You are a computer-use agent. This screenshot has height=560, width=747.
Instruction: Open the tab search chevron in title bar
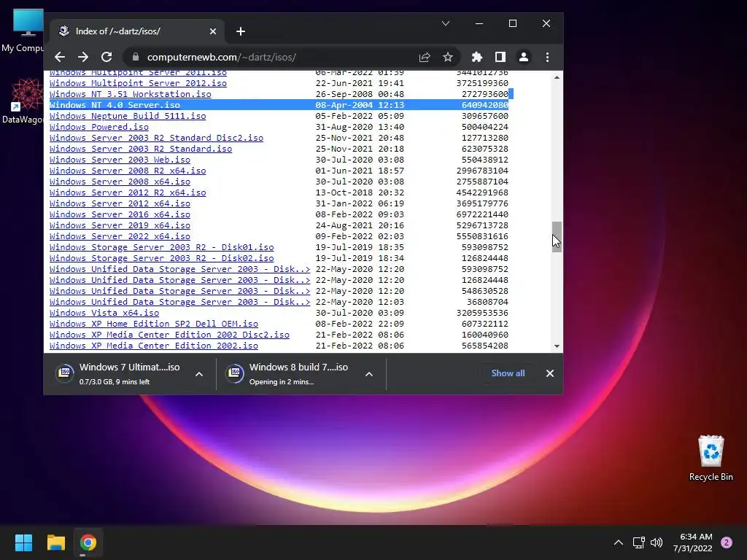[x=446, y=23]
